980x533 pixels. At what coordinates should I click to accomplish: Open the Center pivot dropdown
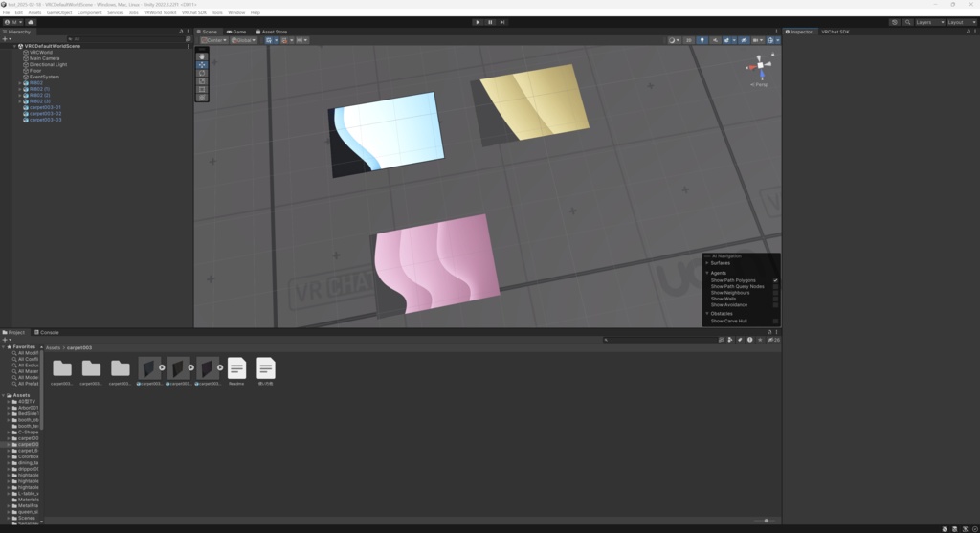tap(213, 40)
